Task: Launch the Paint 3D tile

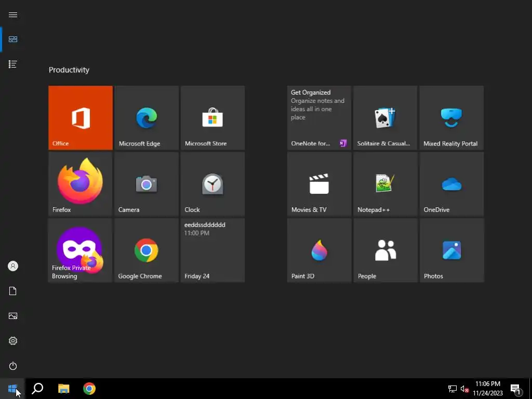Action: pos(320,250)
